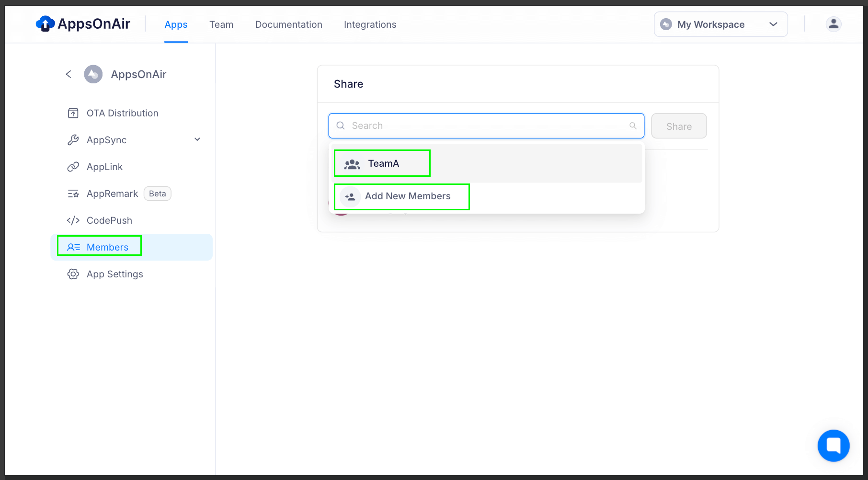Select Members in the sidebar
Viewport: 868px width, 480px height.
point(107,247)
